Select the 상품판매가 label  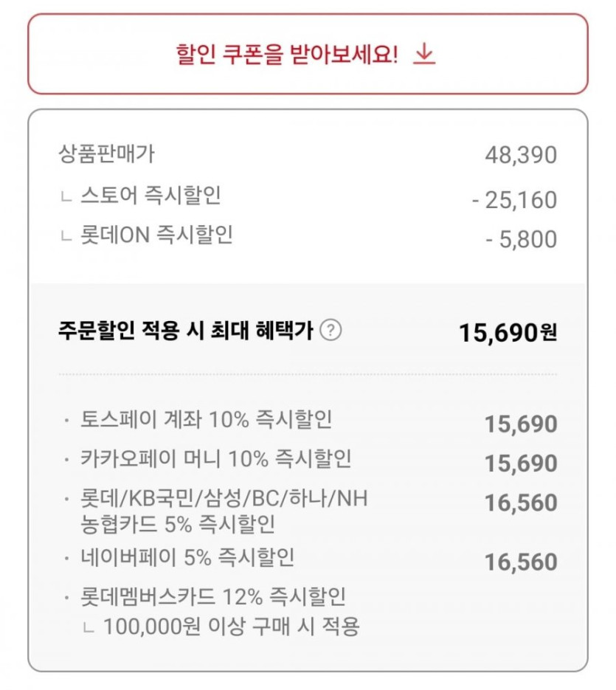click(x=107, y=154)
